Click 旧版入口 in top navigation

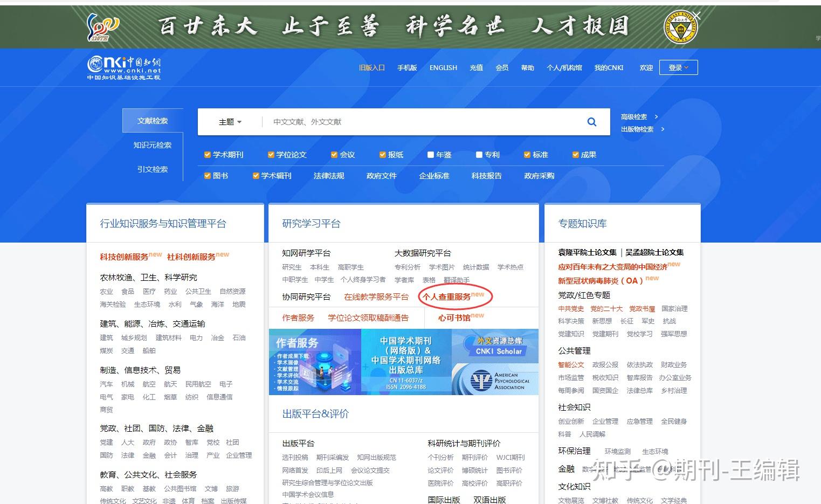click(x=372, y=68)
